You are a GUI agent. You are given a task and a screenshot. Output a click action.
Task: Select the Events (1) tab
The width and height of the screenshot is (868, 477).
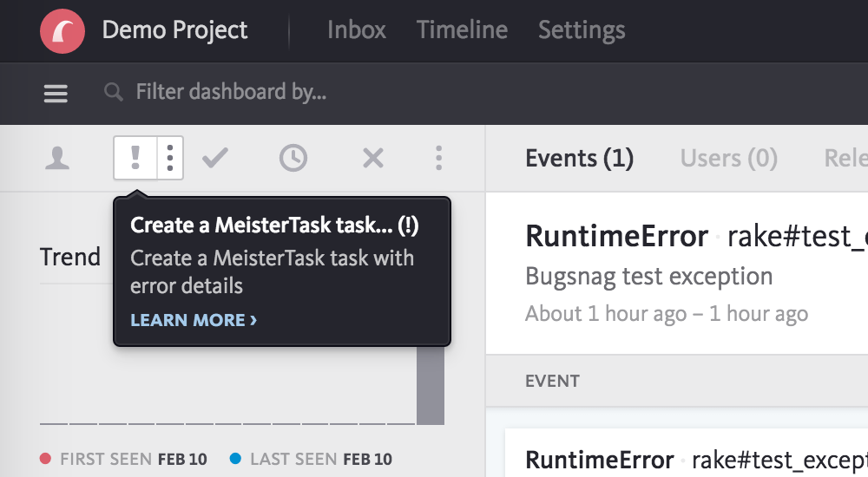580,159
